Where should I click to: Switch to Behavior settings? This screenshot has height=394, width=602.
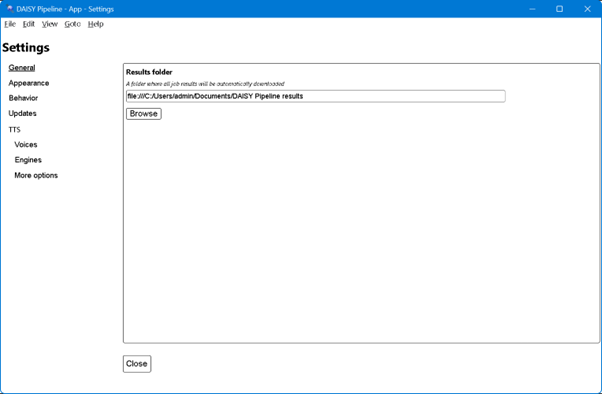(23, 98)
